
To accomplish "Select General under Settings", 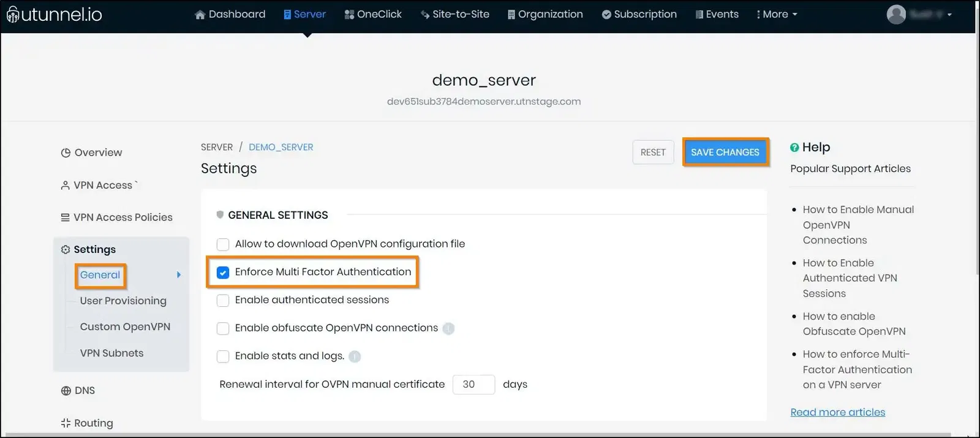I will pos(100,275).
